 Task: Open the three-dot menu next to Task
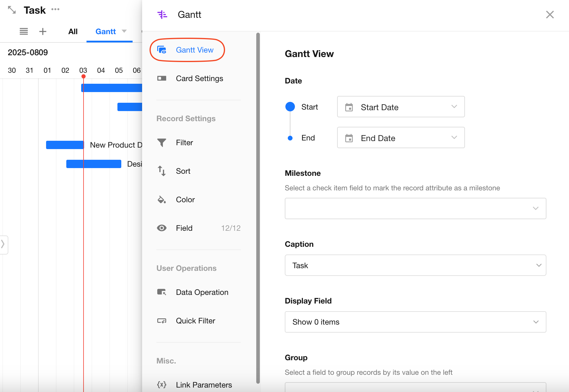pos(55,10)
